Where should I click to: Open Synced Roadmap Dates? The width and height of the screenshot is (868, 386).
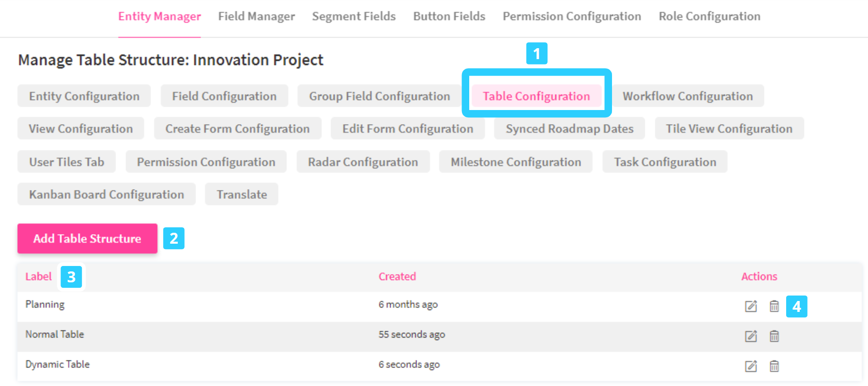click(569, 129)
